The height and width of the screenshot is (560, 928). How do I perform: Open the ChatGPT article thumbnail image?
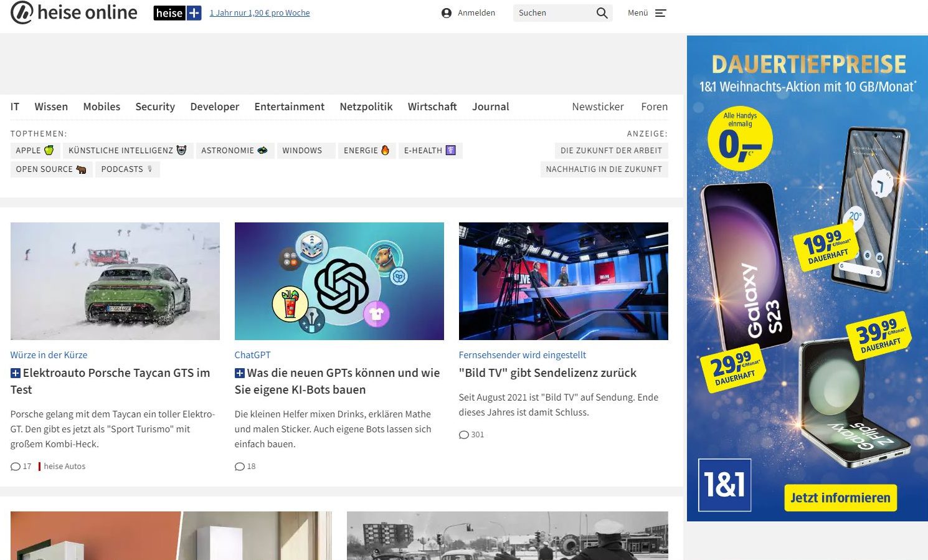pyautogui.click(x=339, y=281)
